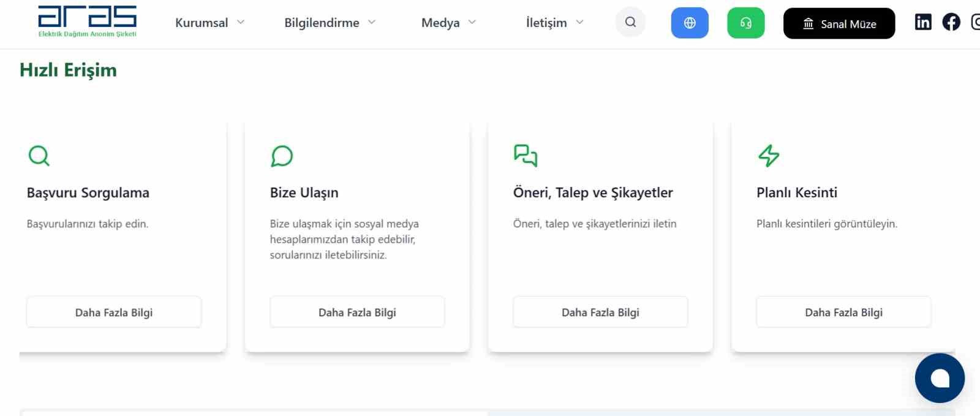980x416 pixels.
Task: Open support via the green headset icon
Action: [745, 23]
